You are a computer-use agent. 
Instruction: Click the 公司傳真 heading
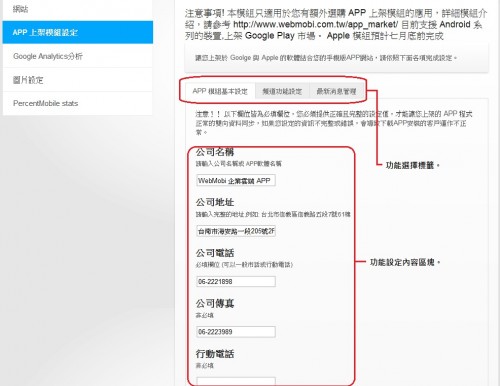pos(215,303)
